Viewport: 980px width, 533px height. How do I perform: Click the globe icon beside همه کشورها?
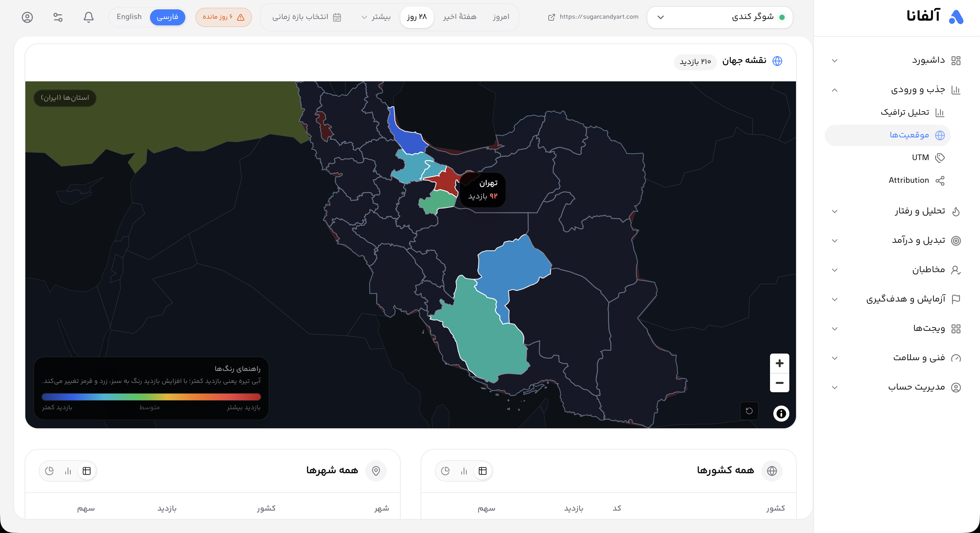772,471
